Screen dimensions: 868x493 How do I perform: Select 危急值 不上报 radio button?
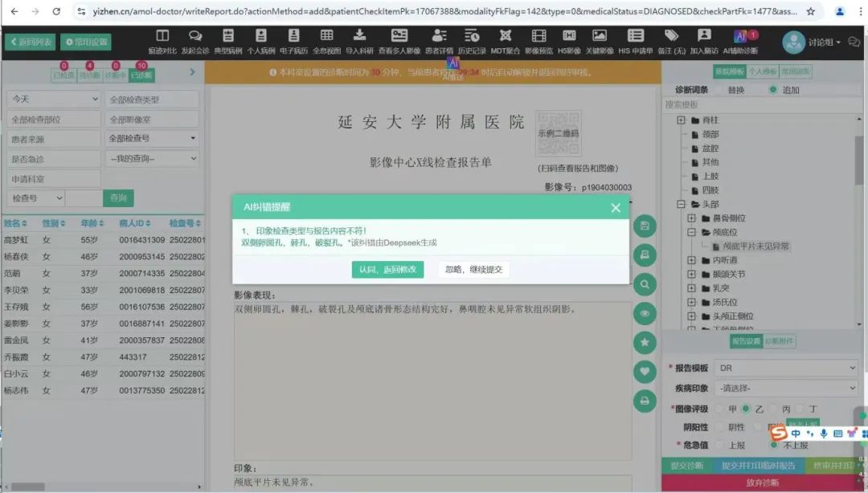pyautogui.click(x=773, y=445)
